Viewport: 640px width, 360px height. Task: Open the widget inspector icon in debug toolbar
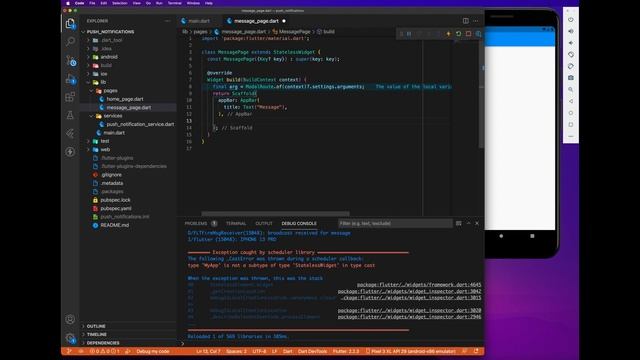point(478,33)
